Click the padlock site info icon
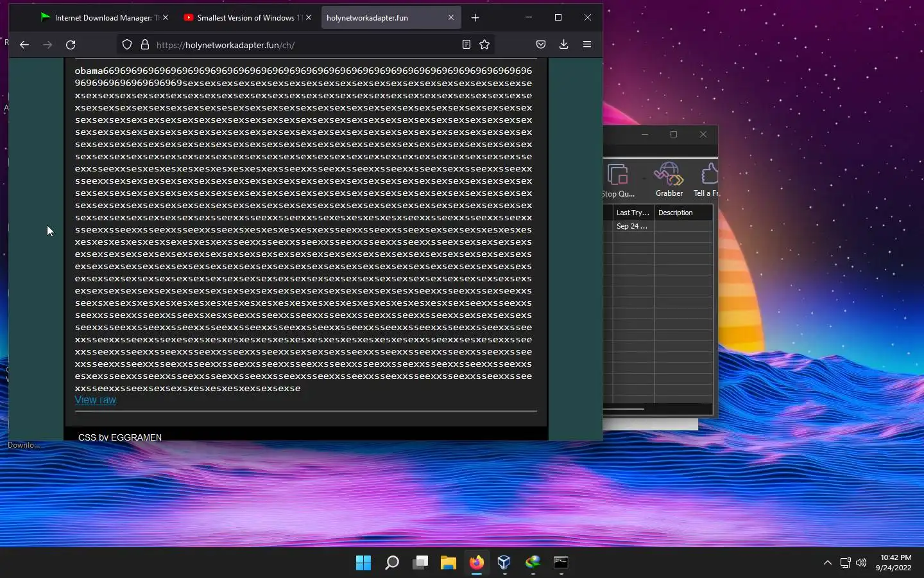The width and height of the screenshot is (924, 578). (145, 45)
